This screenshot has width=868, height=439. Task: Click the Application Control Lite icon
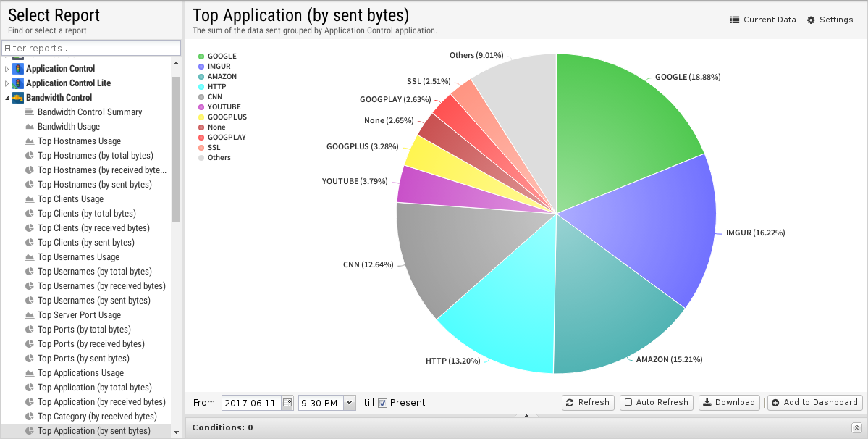(18, 83)
